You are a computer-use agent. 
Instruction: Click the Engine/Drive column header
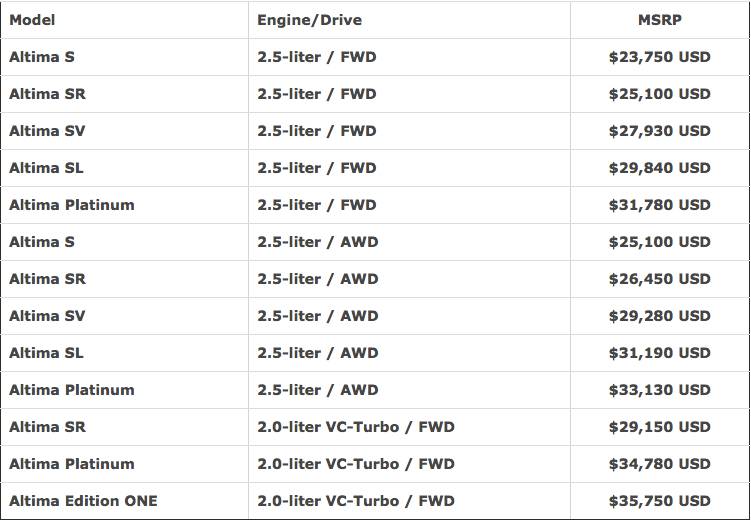[x=309, y=20]
